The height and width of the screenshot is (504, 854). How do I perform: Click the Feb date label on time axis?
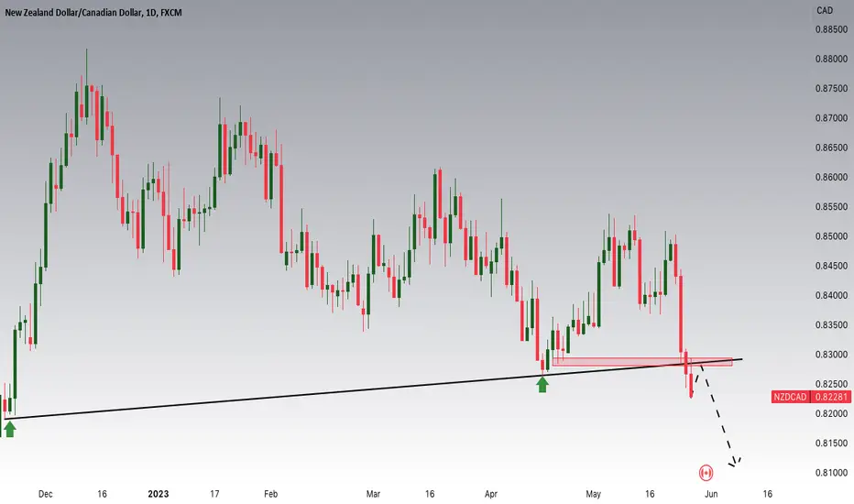point(270,494)
